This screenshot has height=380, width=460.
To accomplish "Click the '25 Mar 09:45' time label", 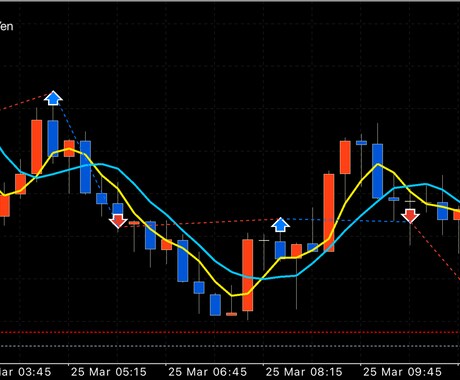I will click(x=402, y=372).
